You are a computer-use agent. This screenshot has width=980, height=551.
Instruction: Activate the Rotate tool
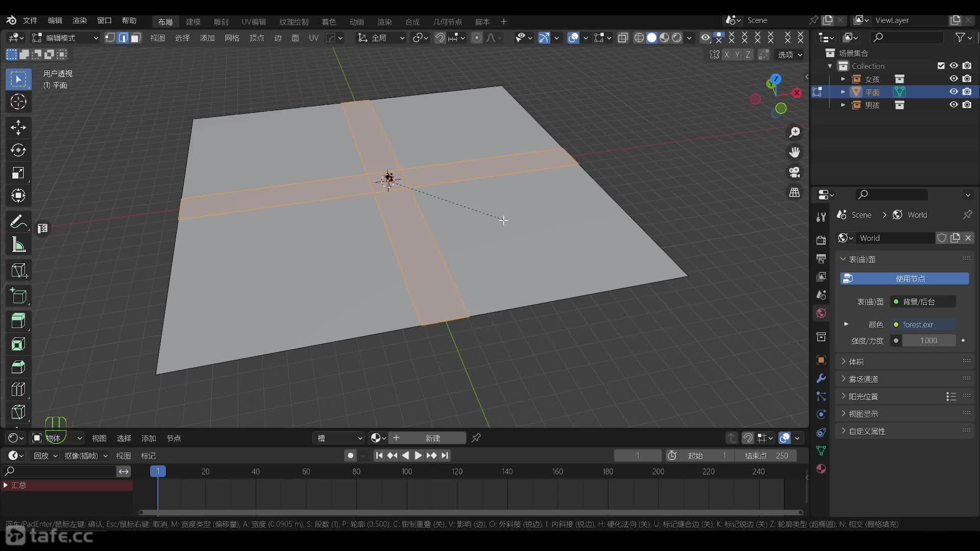coord(18,150)
